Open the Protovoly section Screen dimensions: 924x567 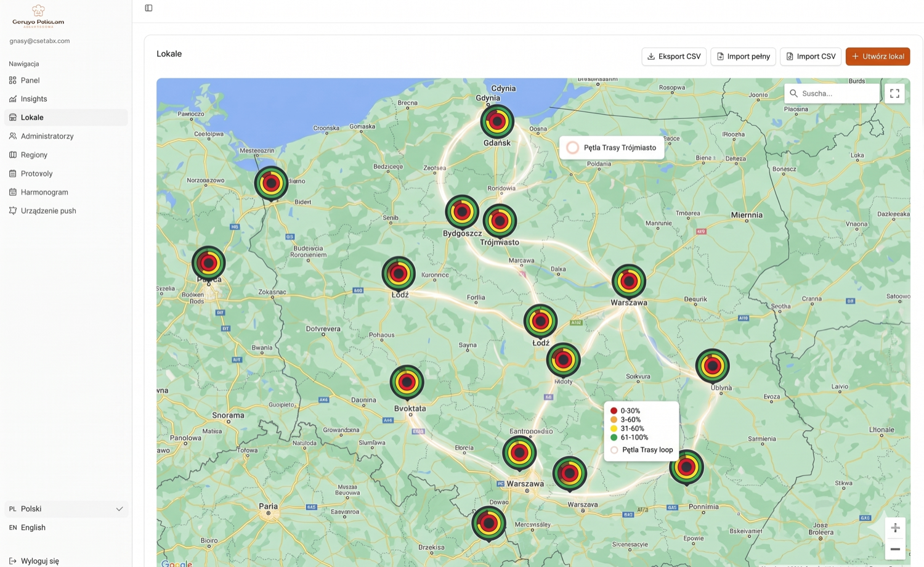(66, 173)
